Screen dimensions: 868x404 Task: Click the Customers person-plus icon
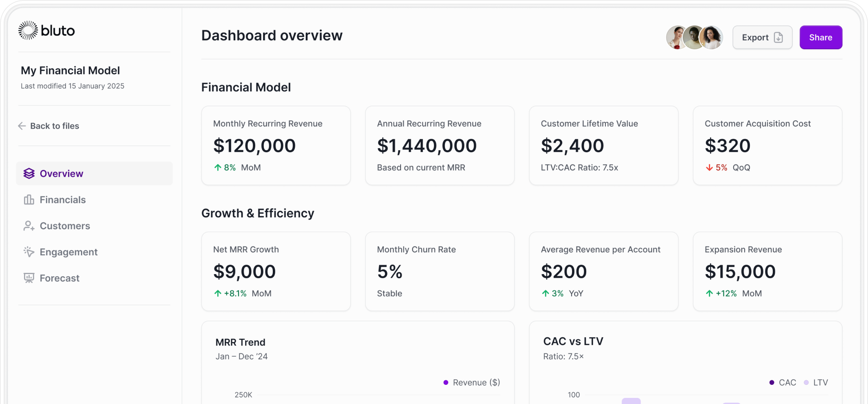(x=29, y=226)
